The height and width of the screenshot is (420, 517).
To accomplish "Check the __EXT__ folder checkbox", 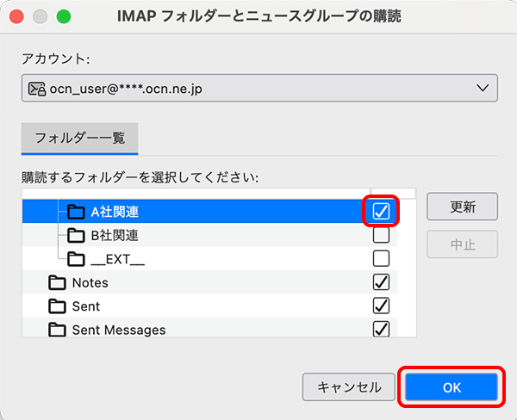I will (381, 258).
